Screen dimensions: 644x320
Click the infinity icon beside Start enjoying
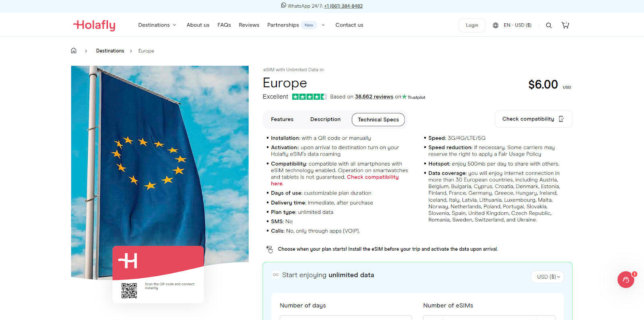(276, 275)
